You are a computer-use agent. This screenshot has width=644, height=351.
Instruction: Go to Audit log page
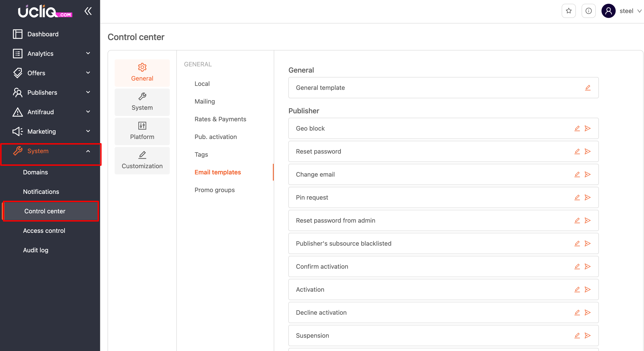pos(36,250)
